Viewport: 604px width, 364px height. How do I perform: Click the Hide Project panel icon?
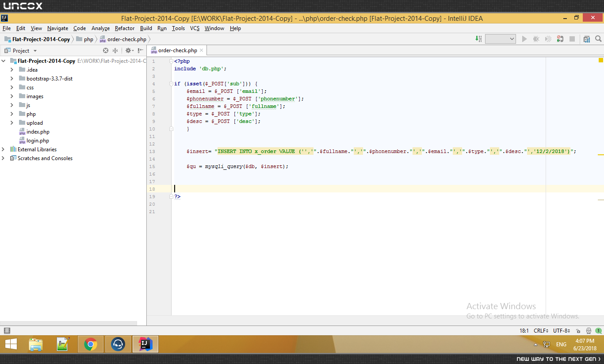click(140, 50)
